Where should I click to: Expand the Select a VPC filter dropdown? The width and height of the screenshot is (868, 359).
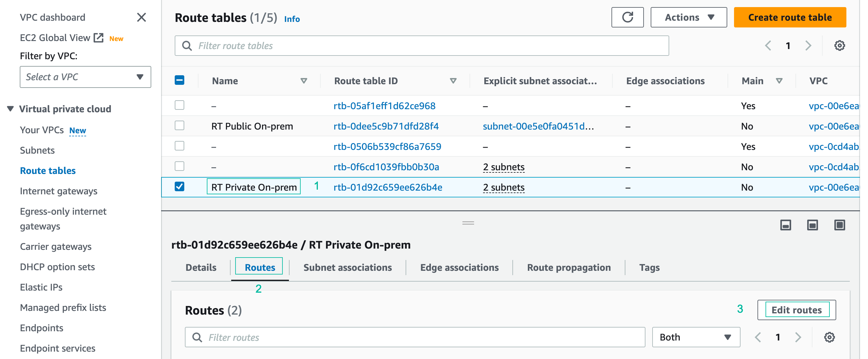85,77
